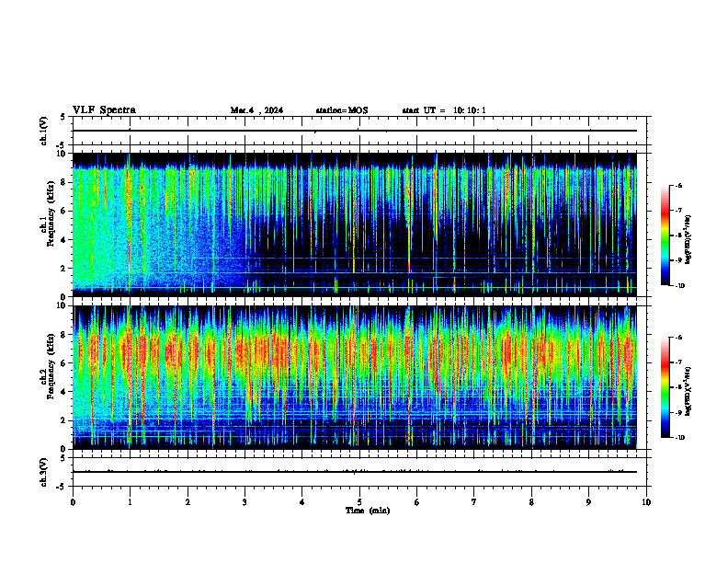Pick the ch.2 spectrogram color scale bar
Viewport: 728px width, 563px height.
665,387
